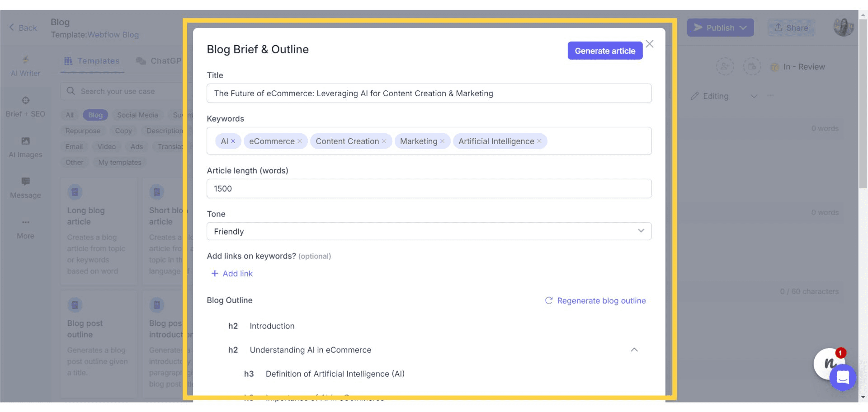Open the Message panel

[x=25, y=187]
